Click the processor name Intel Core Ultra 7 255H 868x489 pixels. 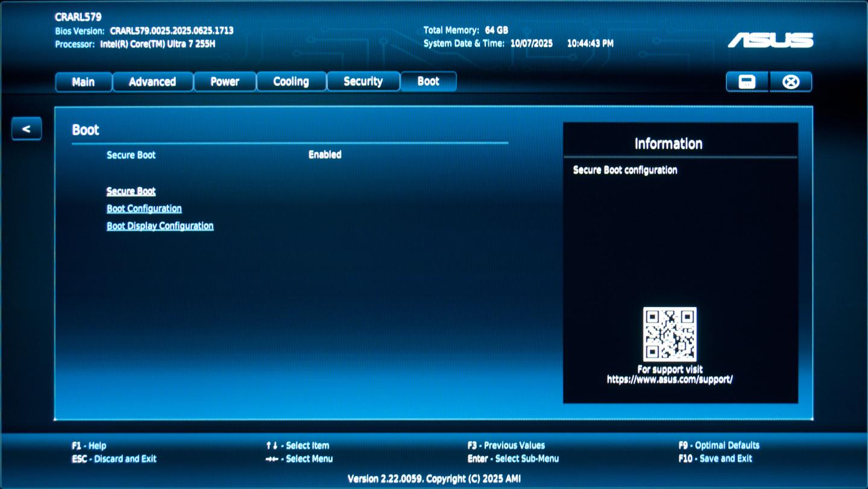click(158, 44)
